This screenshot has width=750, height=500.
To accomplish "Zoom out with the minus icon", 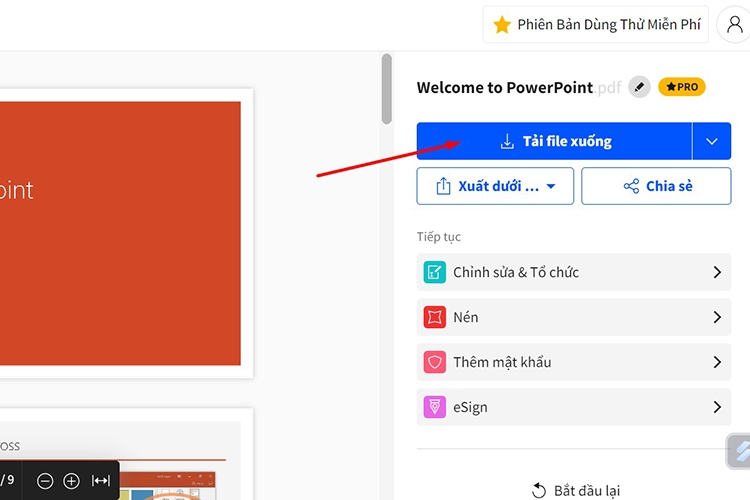I will pos(45,481).
